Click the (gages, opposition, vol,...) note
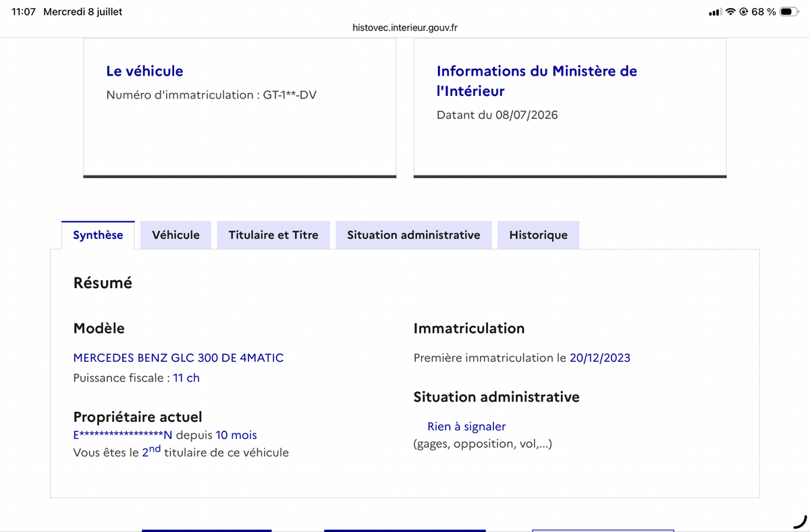Screen dimensions: 810x532 [483, 444]
